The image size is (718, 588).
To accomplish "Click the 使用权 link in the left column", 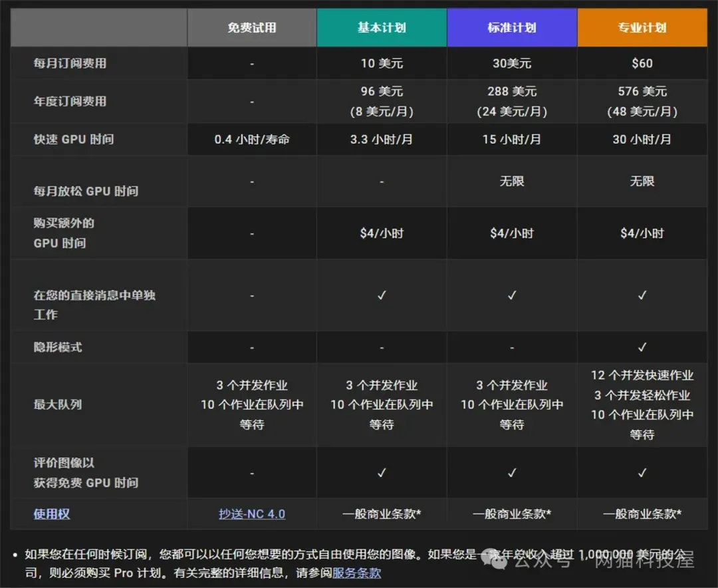I will [x=51, y=513].
